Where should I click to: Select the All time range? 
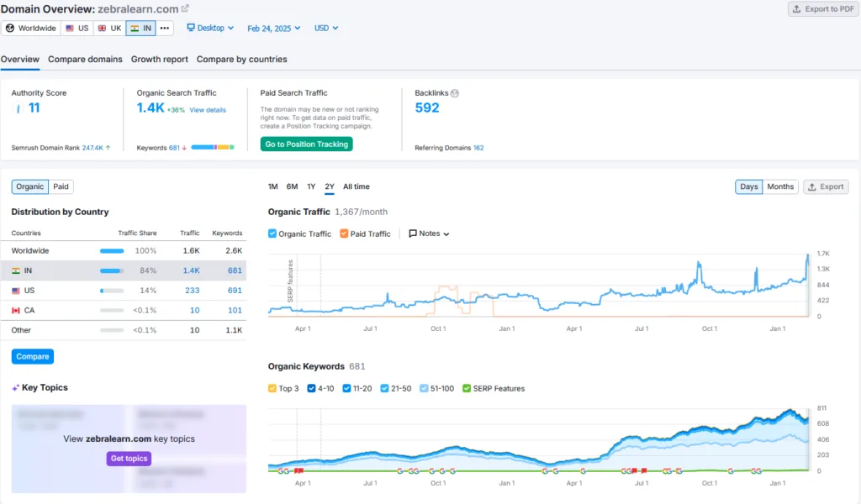(x=357, y=187)
